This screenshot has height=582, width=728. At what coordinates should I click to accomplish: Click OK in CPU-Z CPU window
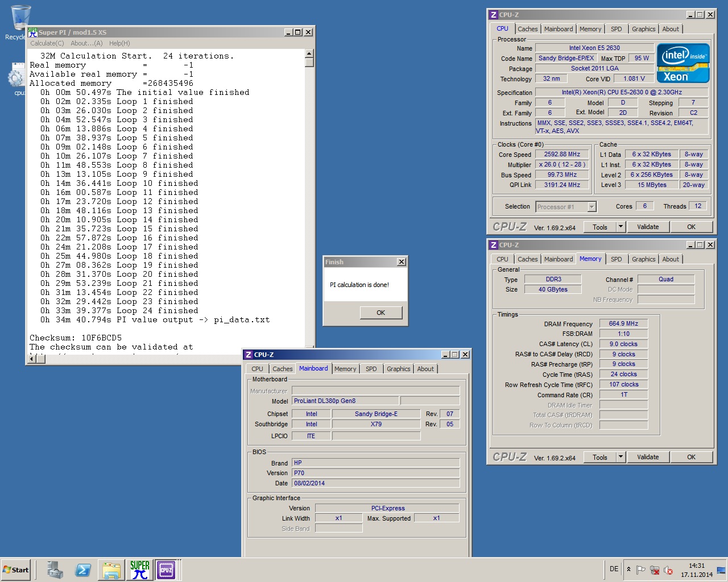coord(691,227)
